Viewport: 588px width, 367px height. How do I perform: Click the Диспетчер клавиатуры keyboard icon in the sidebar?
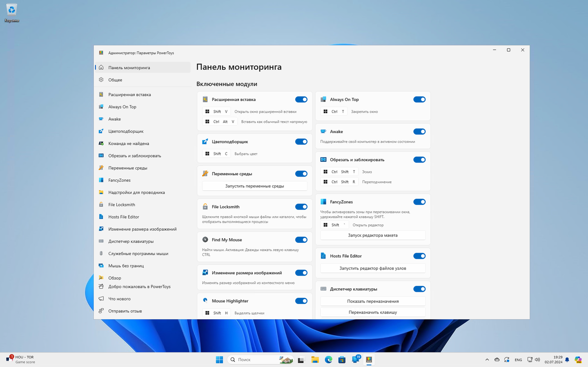click(x=101, y=241)
